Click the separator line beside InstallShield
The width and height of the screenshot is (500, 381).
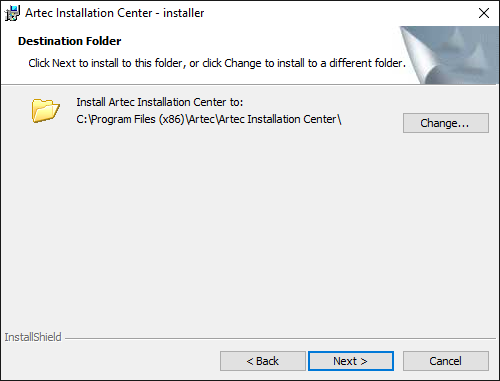click(280, 339)
